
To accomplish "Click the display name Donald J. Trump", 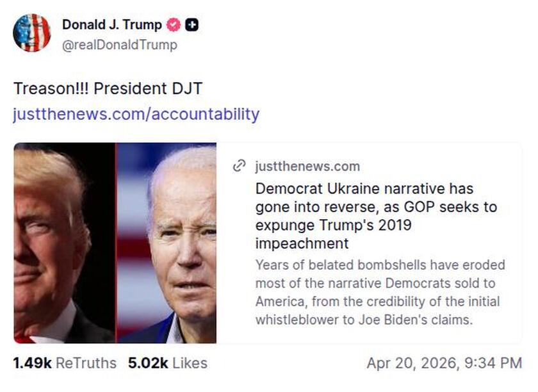I will pyautogui.click(x=113, y=24).
